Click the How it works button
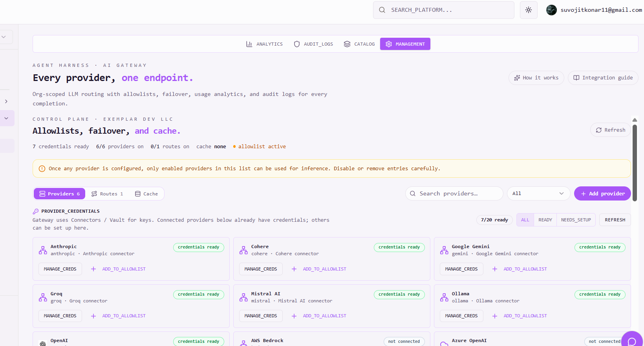This screenshot has height=346, width=644. (x=536, y=78)
